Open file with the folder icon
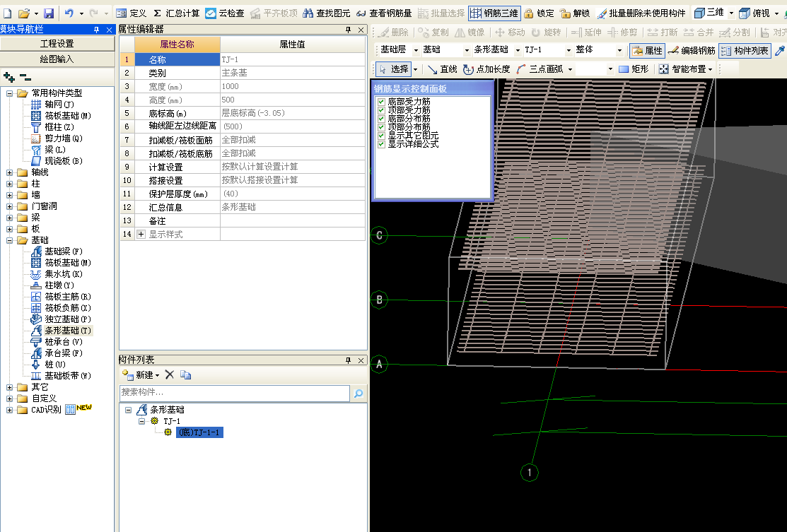 [x=23, y=13]
